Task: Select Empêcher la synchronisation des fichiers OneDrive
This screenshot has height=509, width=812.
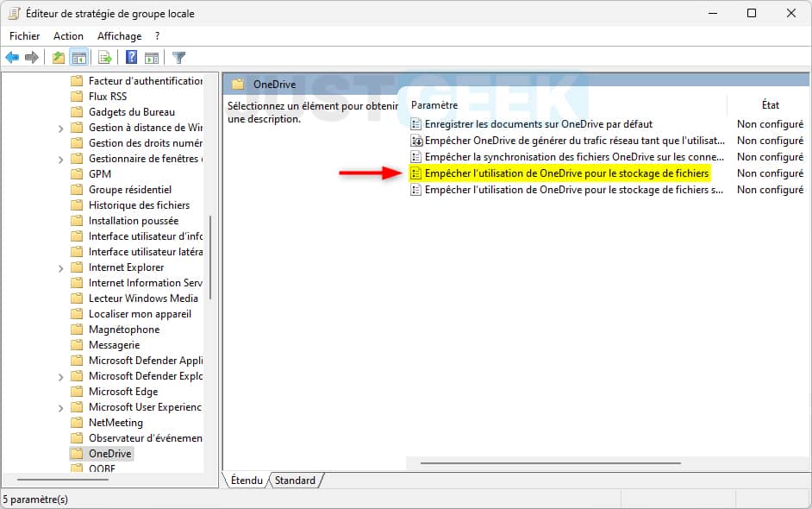Action: point(574,157)
